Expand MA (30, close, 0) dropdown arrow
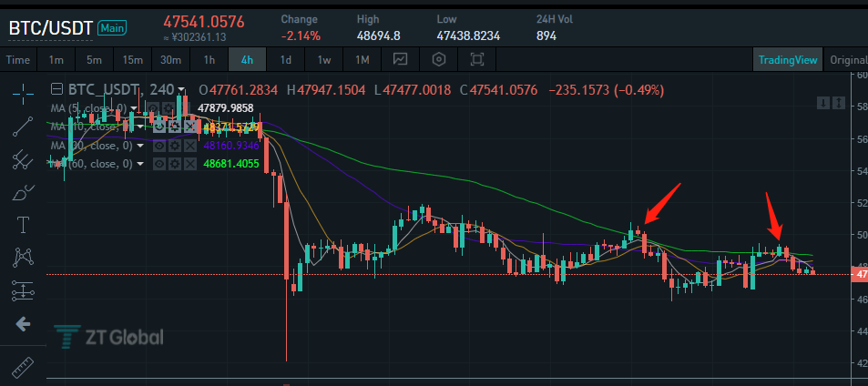The image size is (868, 386). coord(139,146)
